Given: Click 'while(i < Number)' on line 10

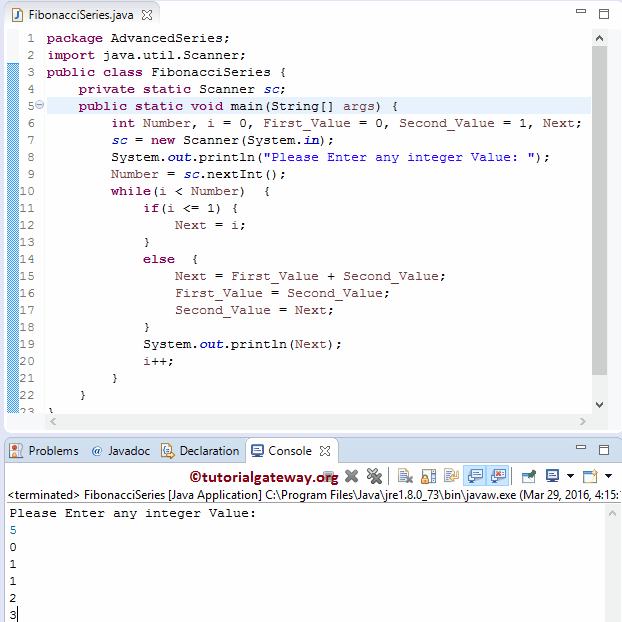Looking at the screenshot, I should 178,192.
